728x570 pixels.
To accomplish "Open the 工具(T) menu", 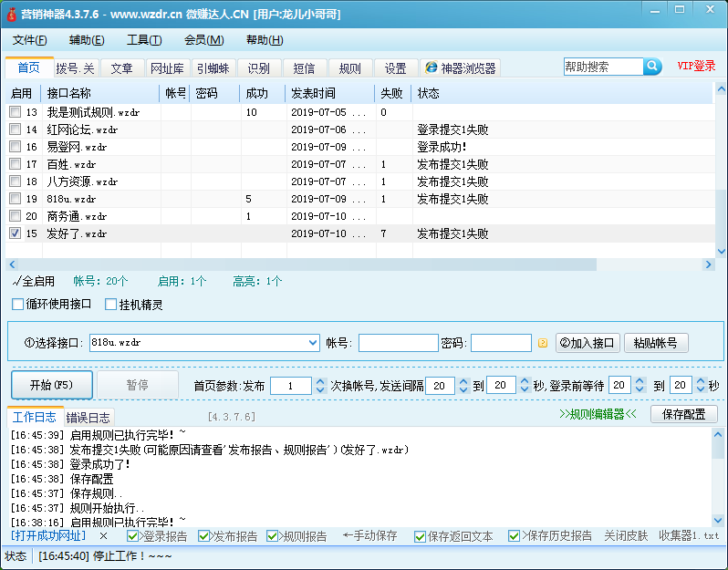I will (x=143, y=40).
